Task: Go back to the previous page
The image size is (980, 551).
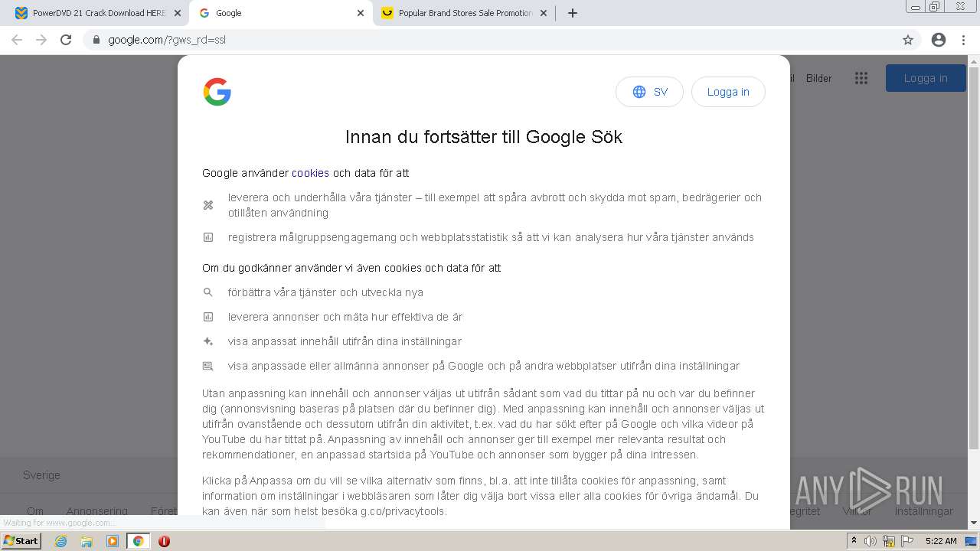Action: coord(17,40)
